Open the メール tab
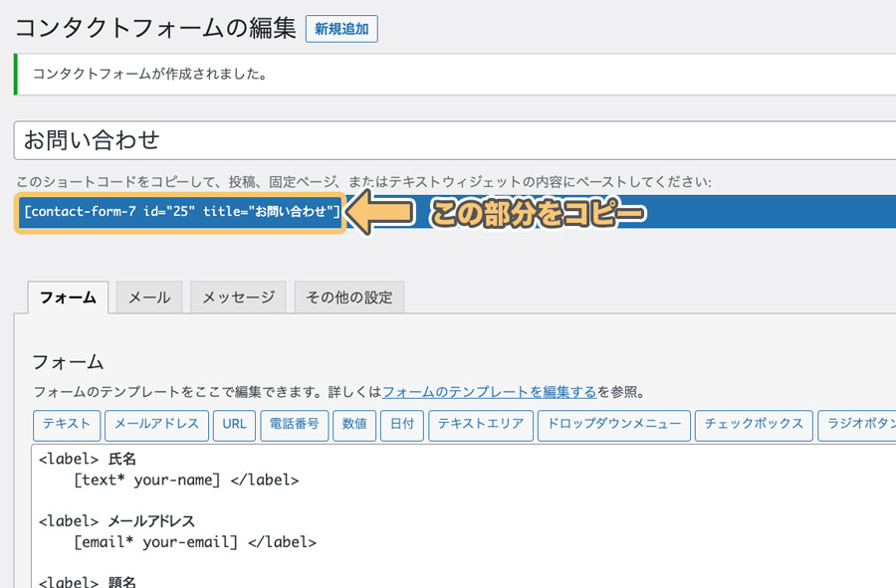The height and width of the screenshot is (588, 896). pos(149,297)
